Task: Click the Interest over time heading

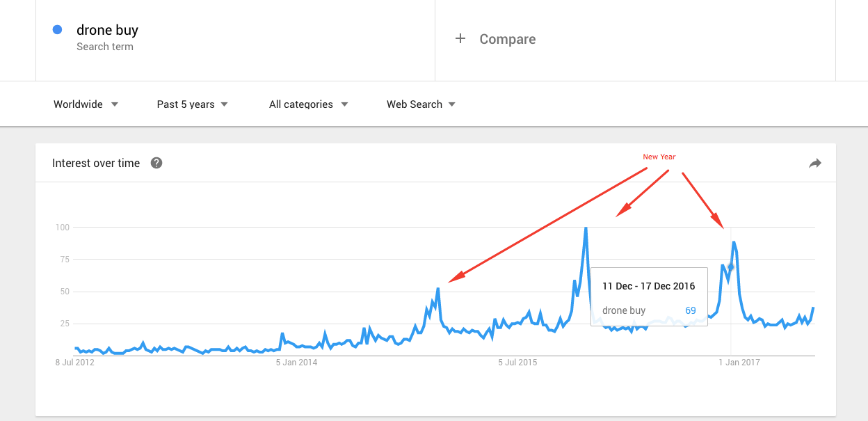Action: [x=96, y=164]
